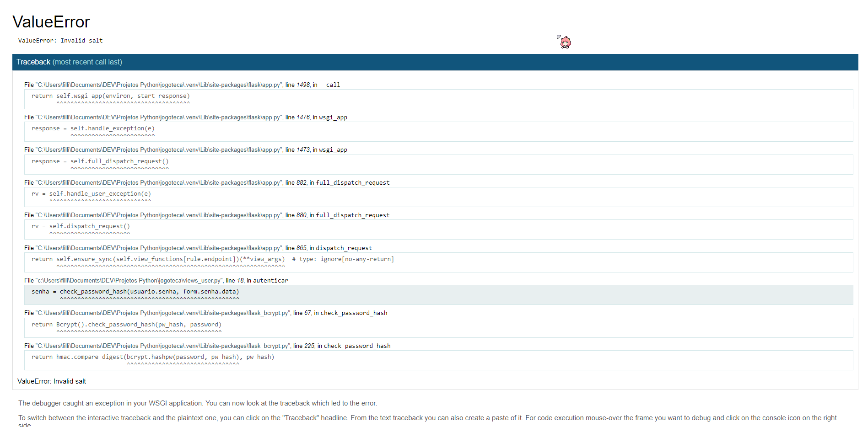Select the final 'ValueError: Invalid salt' below the traceback
868x427 pixels.
pos(52,381)
